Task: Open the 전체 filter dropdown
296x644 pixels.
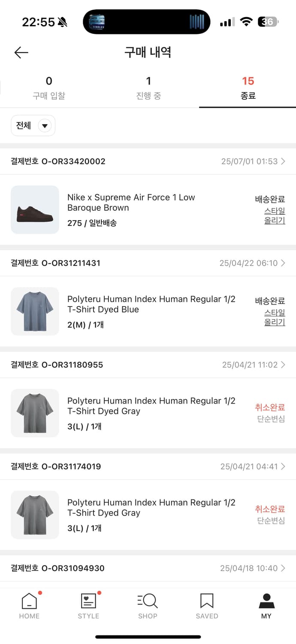Action: [x=33, y=125]
